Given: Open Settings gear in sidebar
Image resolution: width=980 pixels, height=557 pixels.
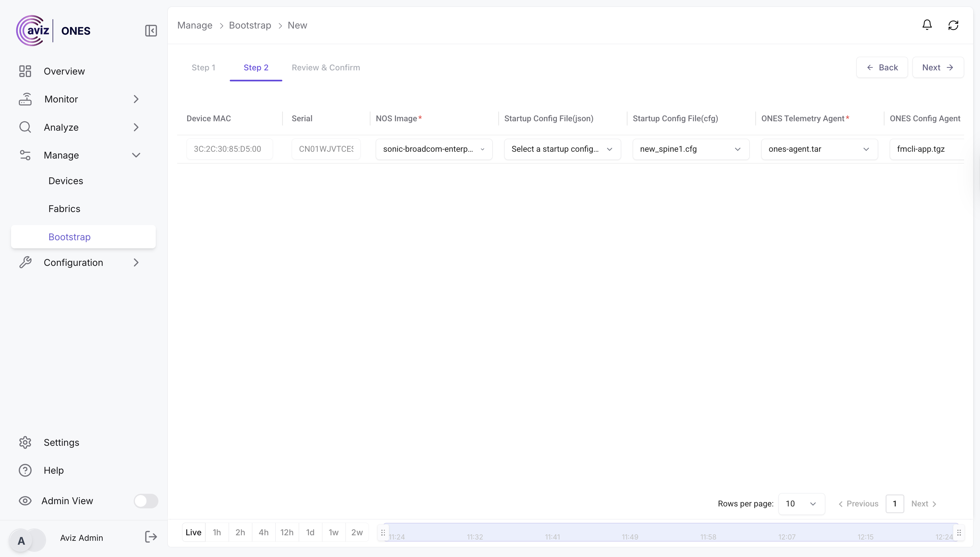Looking at the screenshot, I should [25, 442].
